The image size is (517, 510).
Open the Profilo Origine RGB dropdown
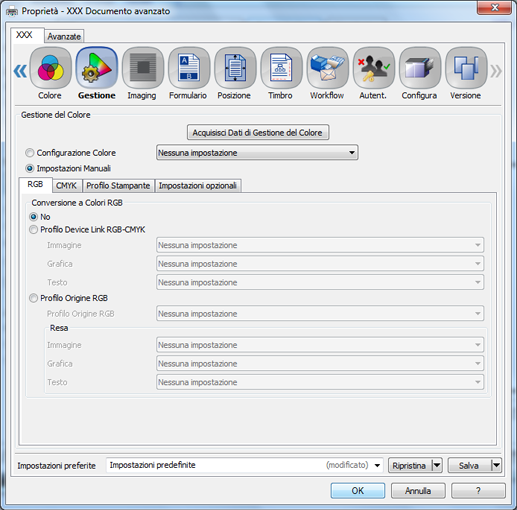[x=320, y=314]
